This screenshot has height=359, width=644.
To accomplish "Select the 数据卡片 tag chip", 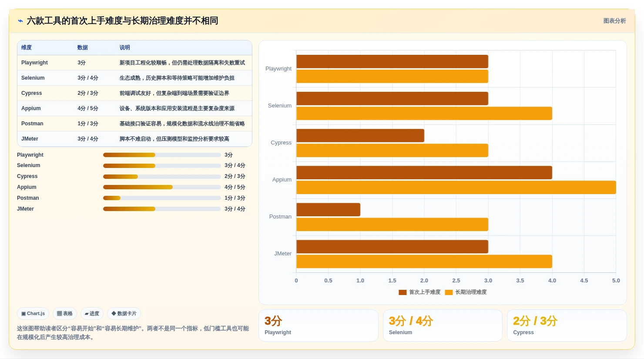I will click(x=124, y=313).
